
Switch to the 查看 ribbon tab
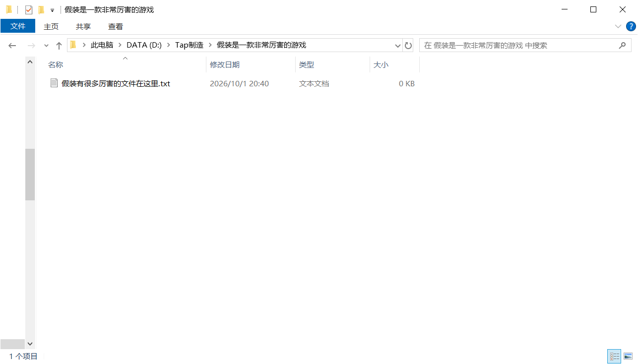click(116, 26)
